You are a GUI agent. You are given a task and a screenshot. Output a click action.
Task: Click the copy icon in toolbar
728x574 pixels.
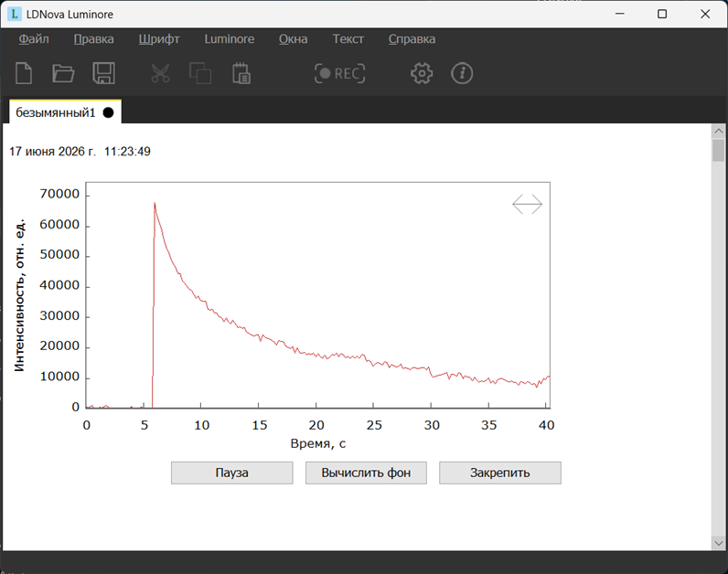(200, 73)
